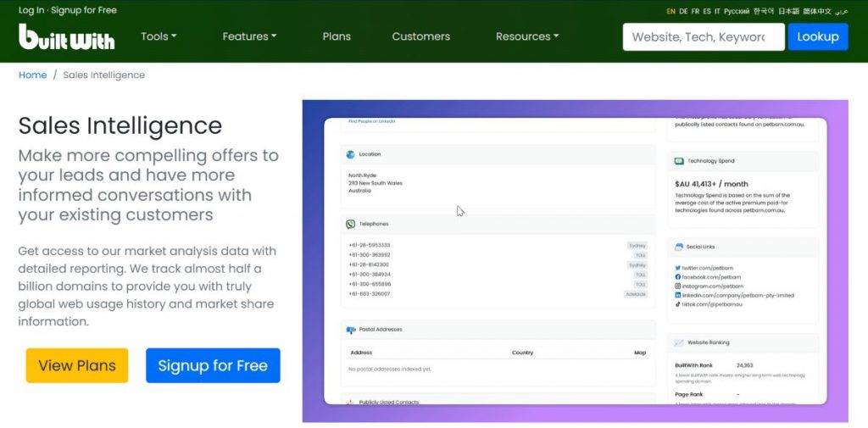Click the Signup for Free button
Image resolution: width=868 pixels, height=428 pixels.
pyautogui.click(x=213, y=365)
